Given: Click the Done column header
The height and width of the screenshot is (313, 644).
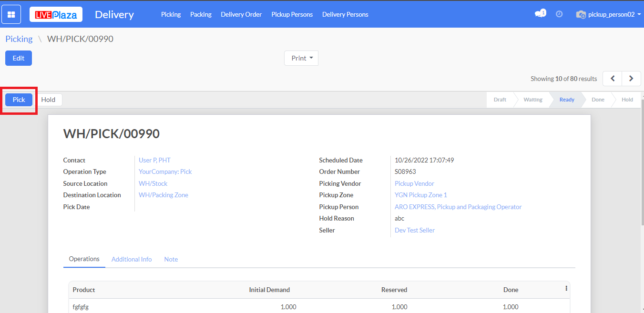Looking at the screenshot, I should (511, 290).
